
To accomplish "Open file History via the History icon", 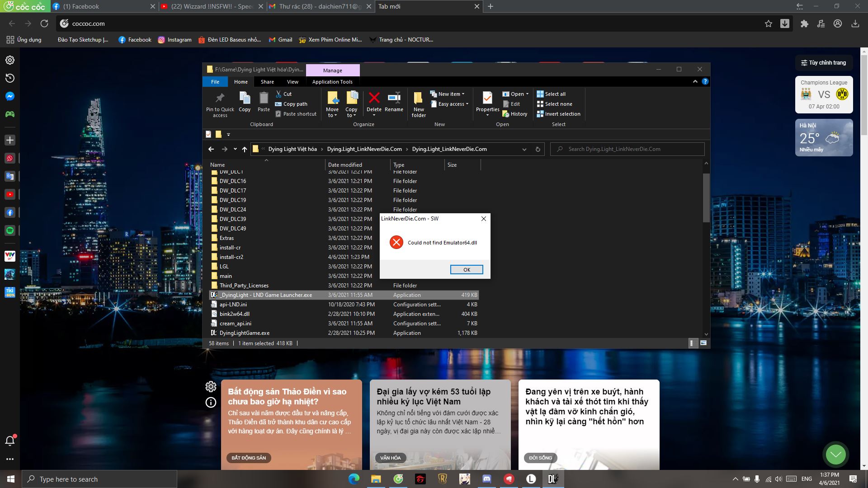I will pos(515,114).
